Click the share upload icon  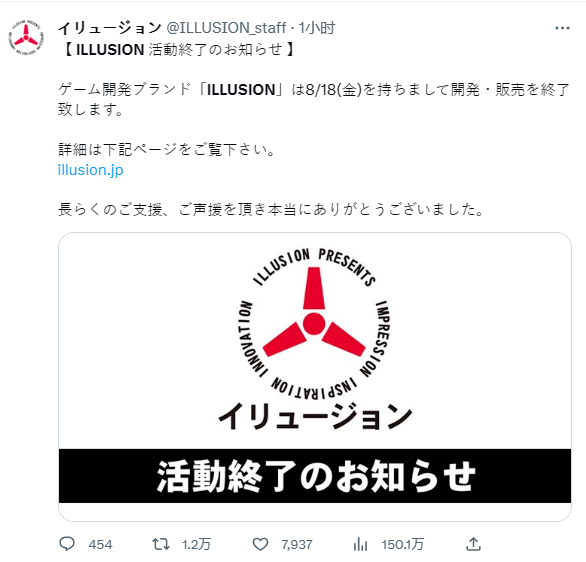tap(473, 544)
